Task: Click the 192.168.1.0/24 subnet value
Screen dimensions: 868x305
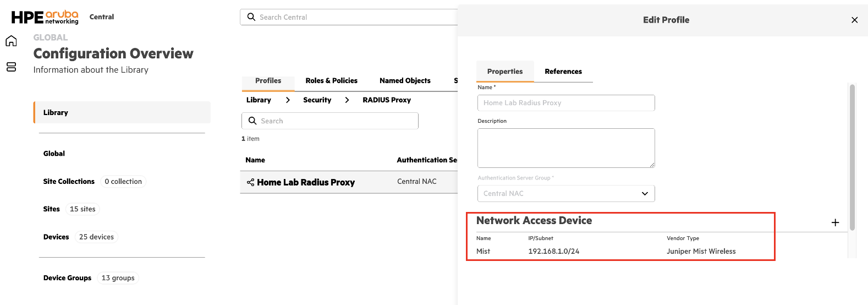Action: coord(553,251)
